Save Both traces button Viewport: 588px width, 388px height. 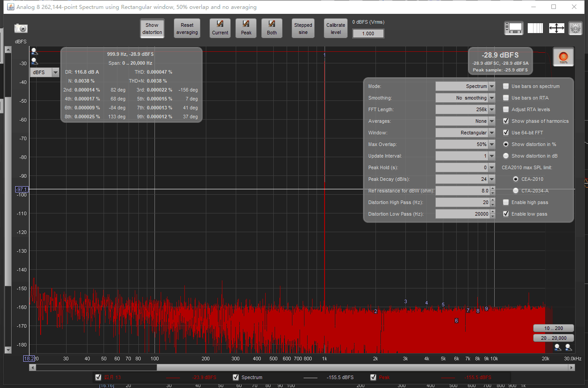272,28
